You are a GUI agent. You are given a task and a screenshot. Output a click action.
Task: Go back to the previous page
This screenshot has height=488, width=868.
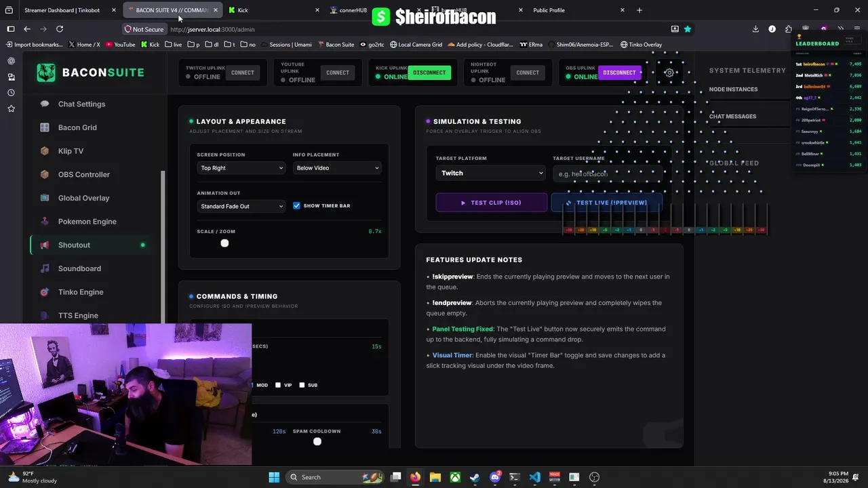click(27, 29)
